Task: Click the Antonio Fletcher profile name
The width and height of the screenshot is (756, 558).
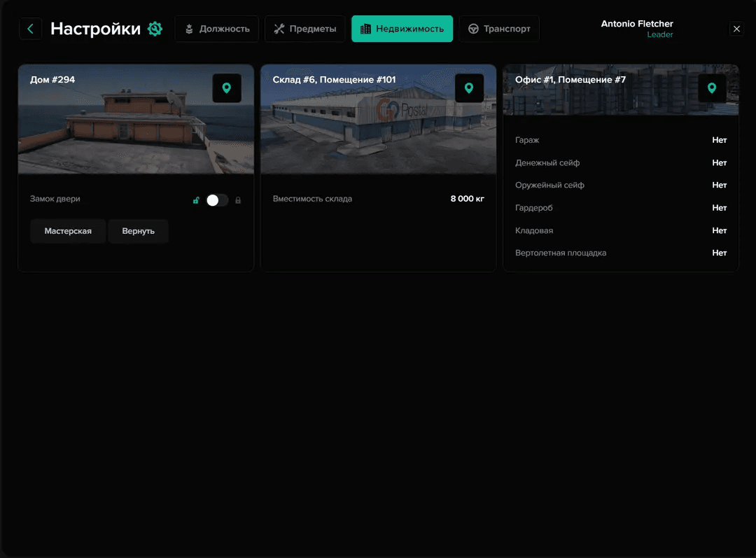Action: click(x=636, y=24)
